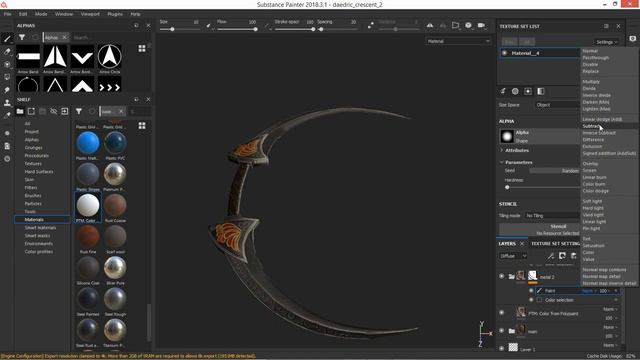This screenshot has height=360, width=640.
Task: Select the Eraser tool in left toolbar
Action: (x=7, y=51)
